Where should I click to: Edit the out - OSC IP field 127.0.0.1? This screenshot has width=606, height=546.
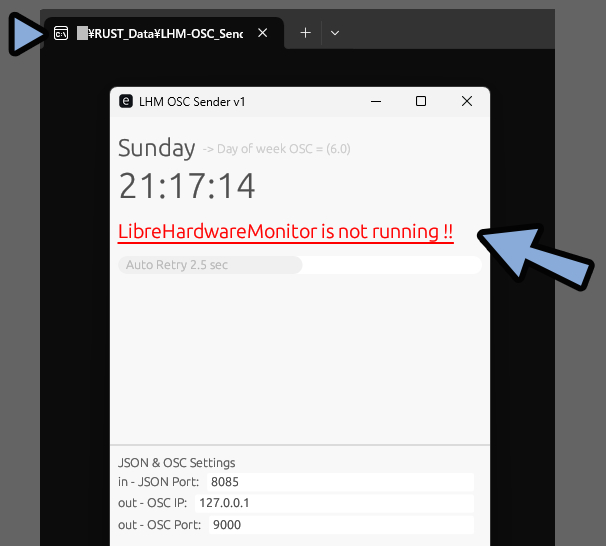334,503
